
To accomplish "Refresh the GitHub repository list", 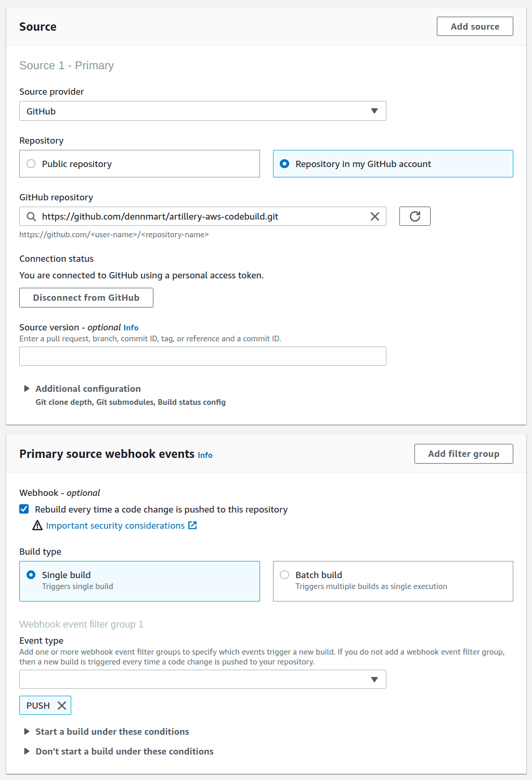I will pos(414,216).
